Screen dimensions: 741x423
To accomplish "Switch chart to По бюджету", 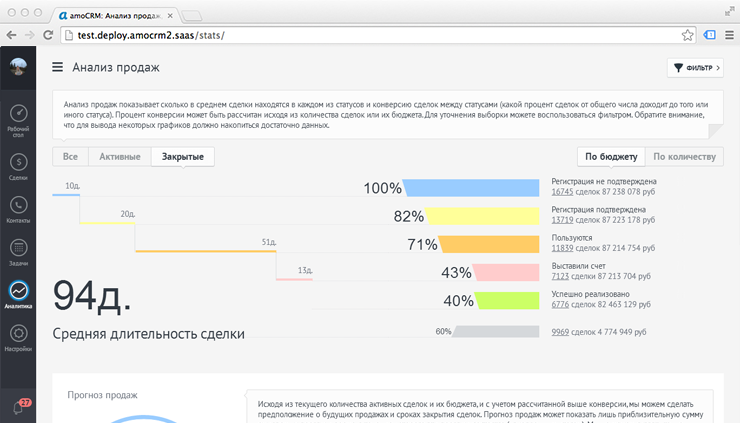I will click(x=611, y=157).
